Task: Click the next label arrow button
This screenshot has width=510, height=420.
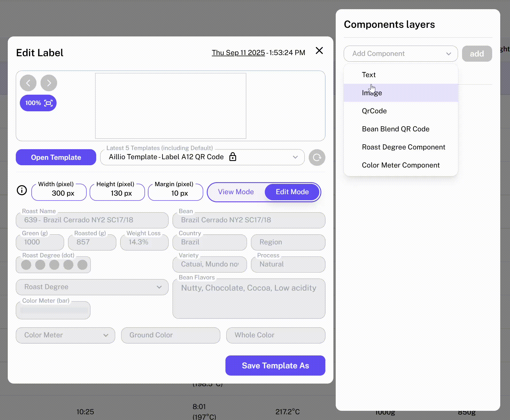Action: point(49,83)
